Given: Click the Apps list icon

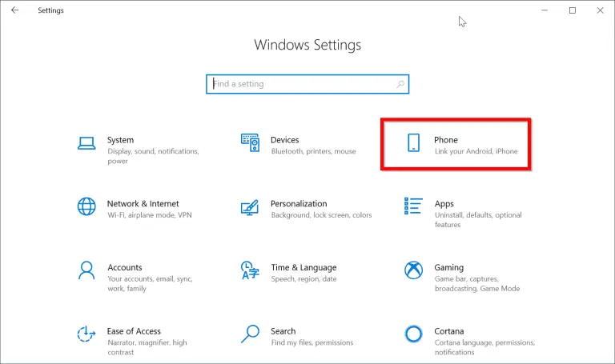Looking at the screenshot, I should click(x=413, y=206).
